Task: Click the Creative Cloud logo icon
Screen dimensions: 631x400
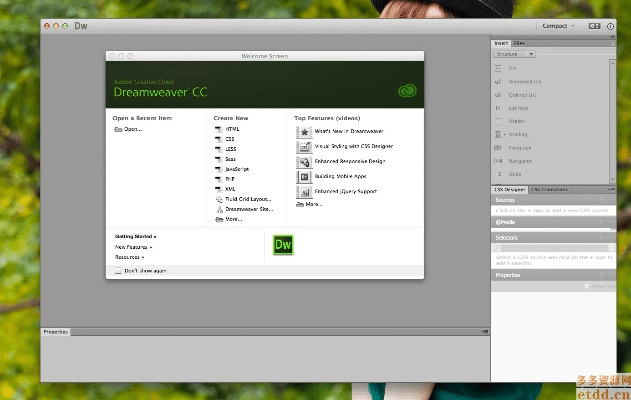Action: click(x=405, y=90)
